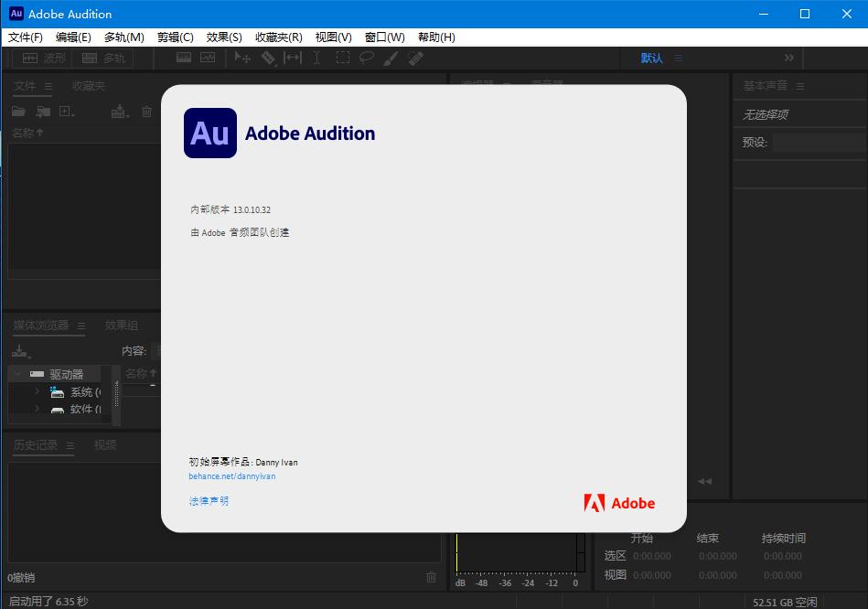
Task: Open the behance.net/dannyivan link
Action: click(x=232, y=476)
